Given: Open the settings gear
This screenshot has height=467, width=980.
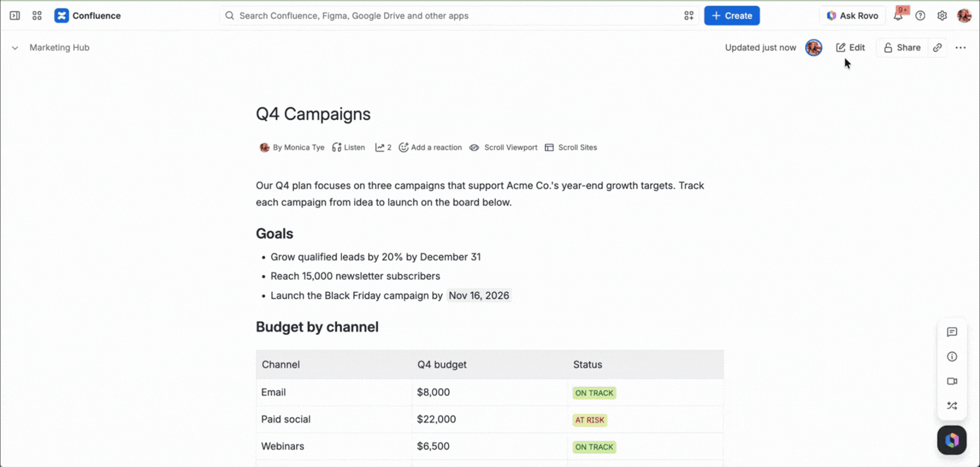Looking at the screenshot, I should (942, 16).
